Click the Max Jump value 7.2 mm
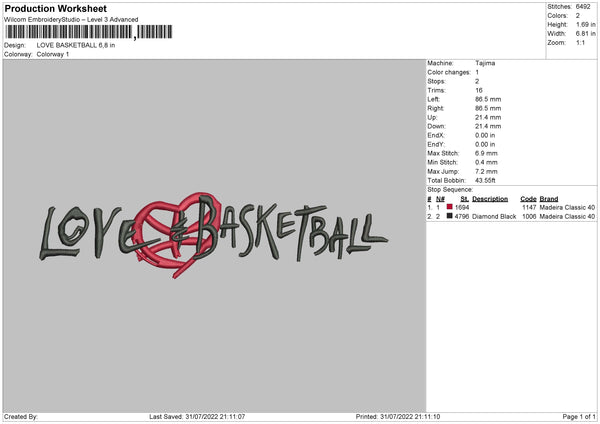Screen dimensions: 600x424 coord(486,172)
